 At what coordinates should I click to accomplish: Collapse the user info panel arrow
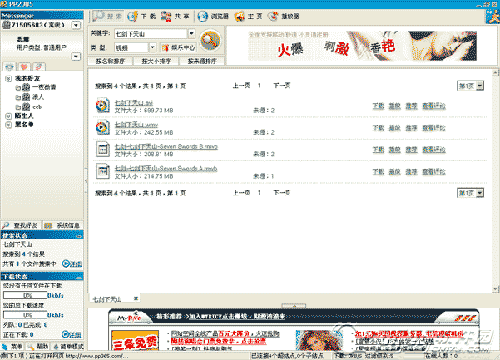76,56
